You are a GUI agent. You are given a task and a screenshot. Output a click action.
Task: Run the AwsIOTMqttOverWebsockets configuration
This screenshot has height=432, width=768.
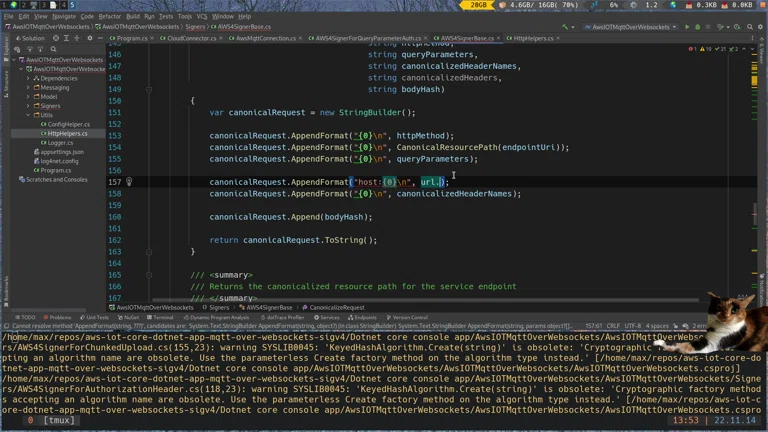coord(687,27)
